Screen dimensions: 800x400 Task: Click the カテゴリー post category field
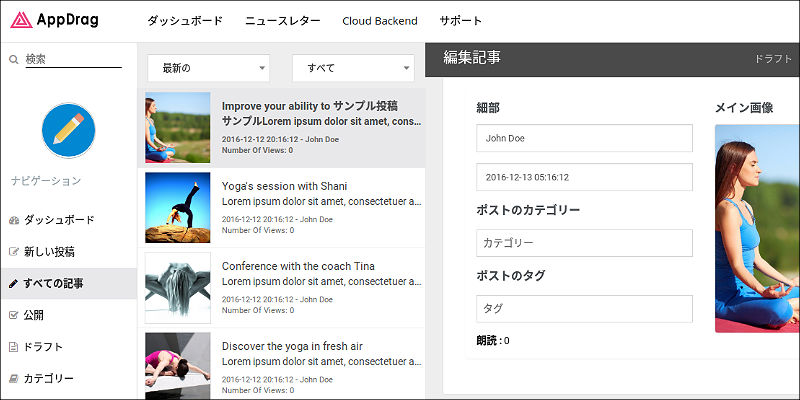(x=584, y=243)
